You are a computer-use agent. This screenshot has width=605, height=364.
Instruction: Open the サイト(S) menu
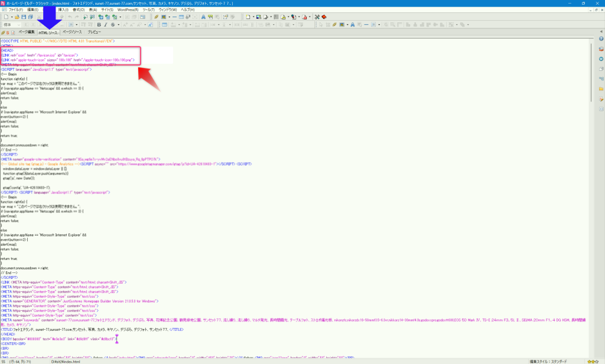108,9
